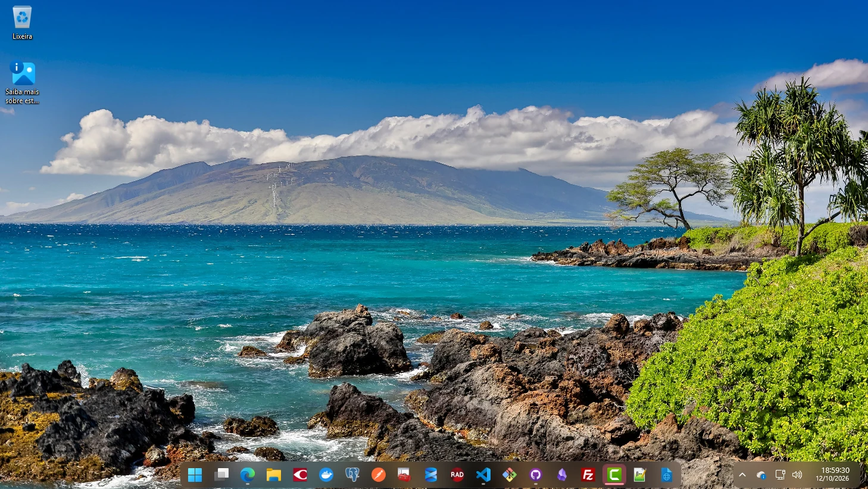The image size is (868, 489).
Task: Open the red C app on the taskbar
Action: 300,475
